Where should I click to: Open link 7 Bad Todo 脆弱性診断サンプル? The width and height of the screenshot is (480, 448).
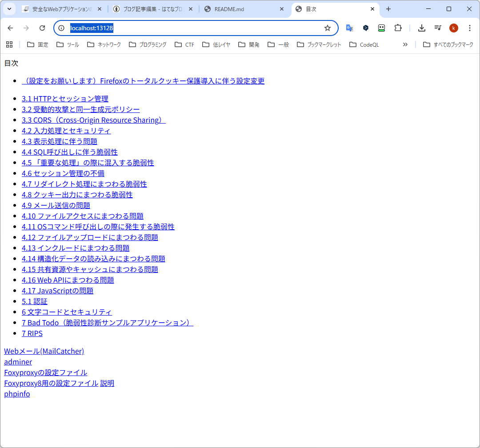point(108,323)
